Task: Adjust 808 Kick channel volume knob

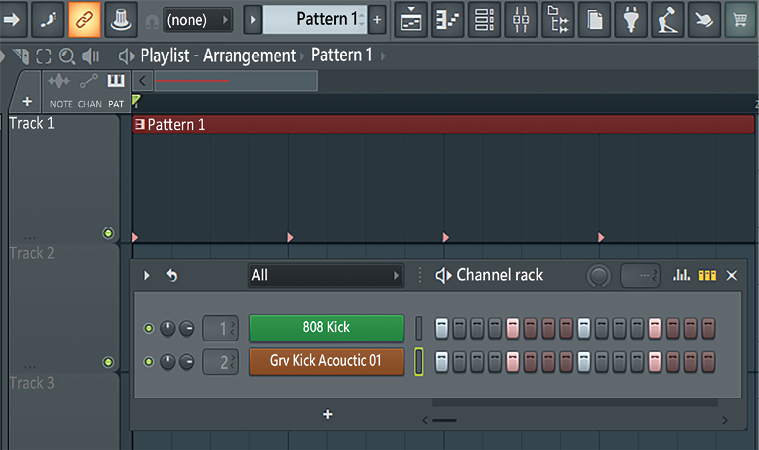Action: coord(186,329)
